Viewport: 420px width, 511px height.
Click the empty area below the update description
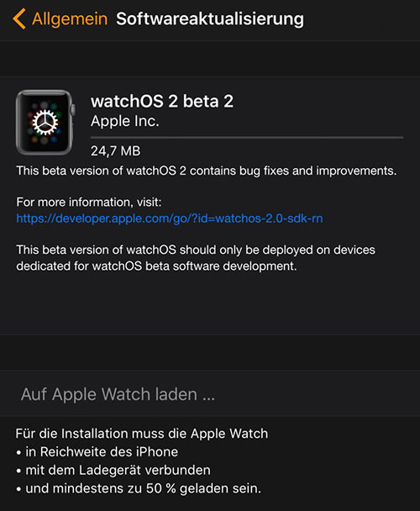210,303
